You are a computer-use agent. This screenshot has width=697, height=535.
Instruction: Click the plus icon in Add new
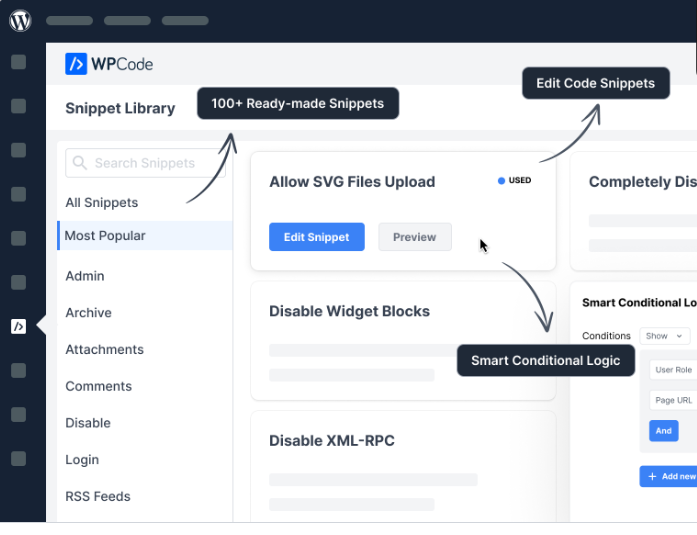652,476
